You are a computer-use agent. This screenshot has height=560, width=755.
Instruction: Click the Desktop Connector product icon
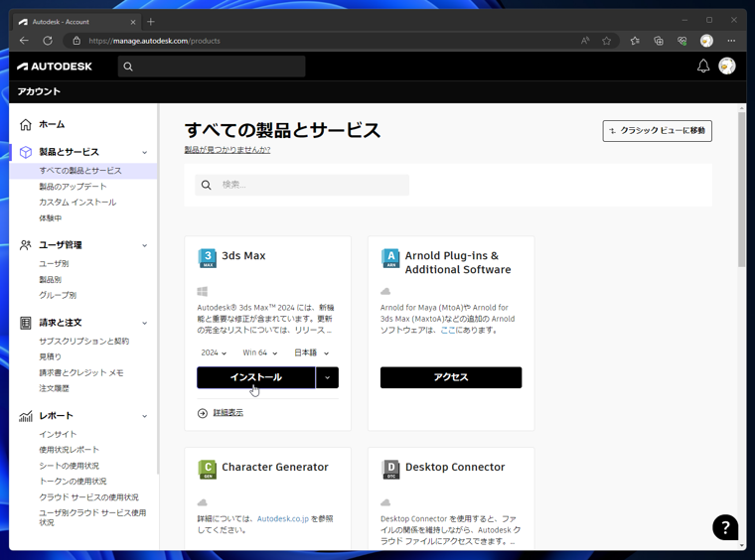(x=390, y=470)
